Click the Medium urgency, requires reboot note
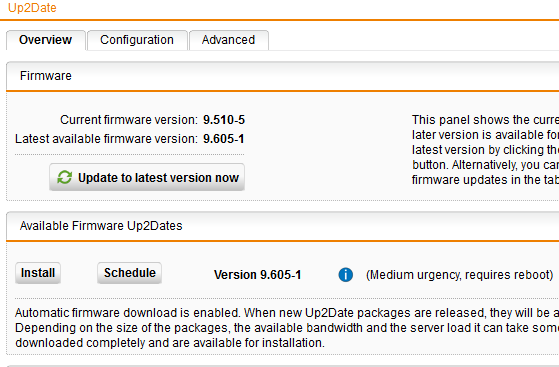559x367 pixels. pos(460,275)
